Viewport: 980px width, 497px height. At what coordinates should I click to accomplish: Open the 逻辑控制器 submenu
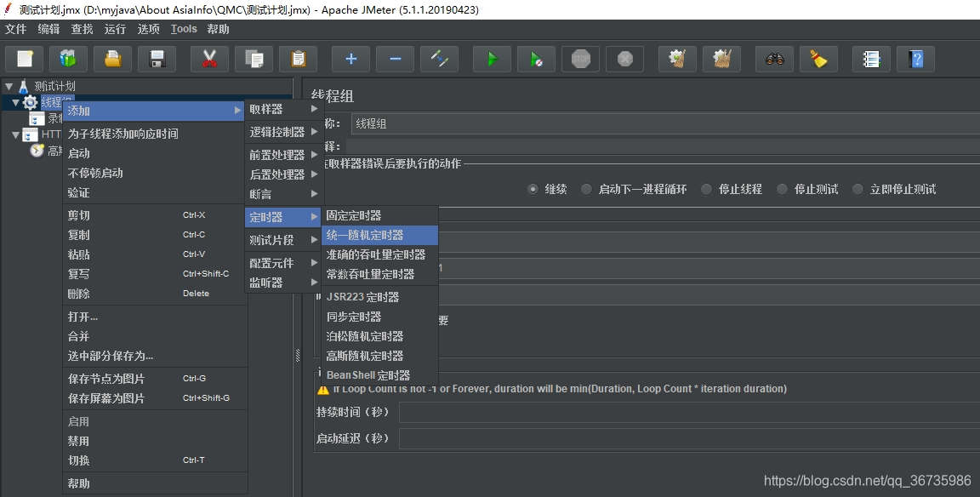coord(283,132)
